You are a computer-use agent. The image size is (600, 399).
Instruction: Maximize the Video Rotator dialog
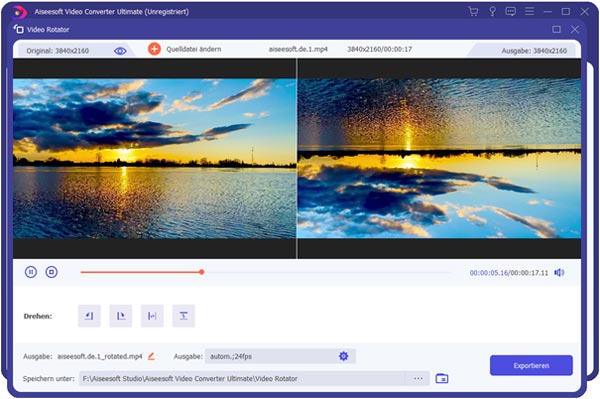[x=557, y=29]
